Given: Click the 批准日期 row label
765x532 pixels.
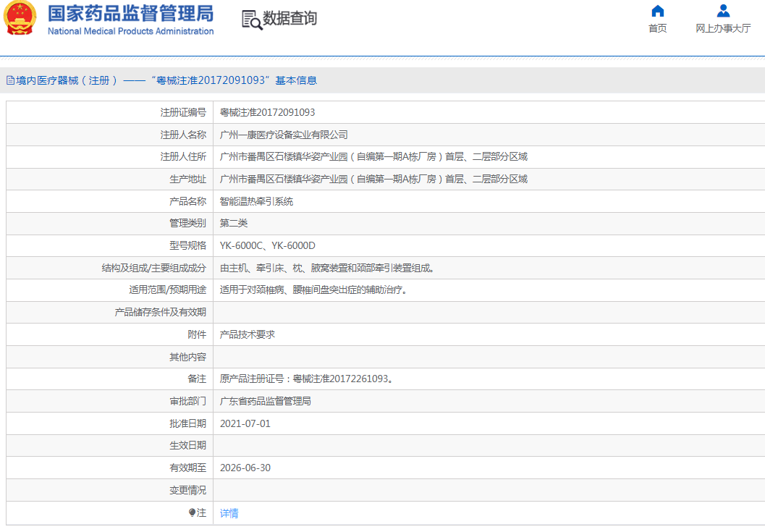Looking at the screenshot, I should tap(188, 423).
